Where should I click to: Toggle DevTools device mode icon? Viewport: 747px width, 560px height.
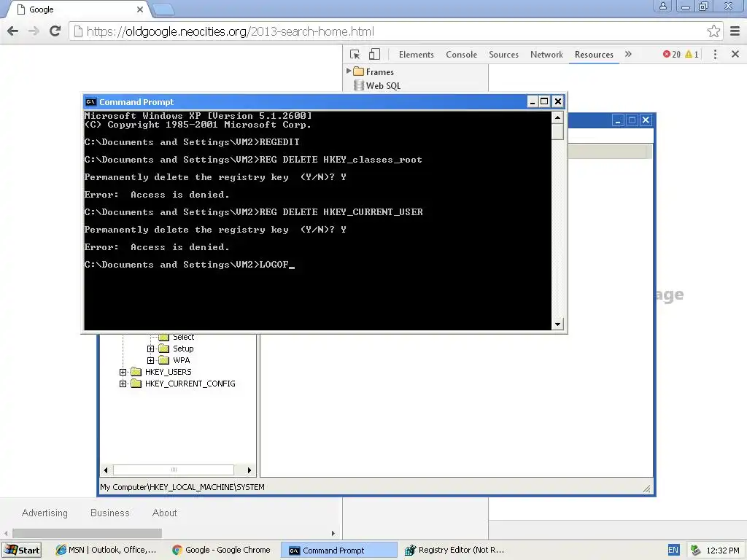374,54
